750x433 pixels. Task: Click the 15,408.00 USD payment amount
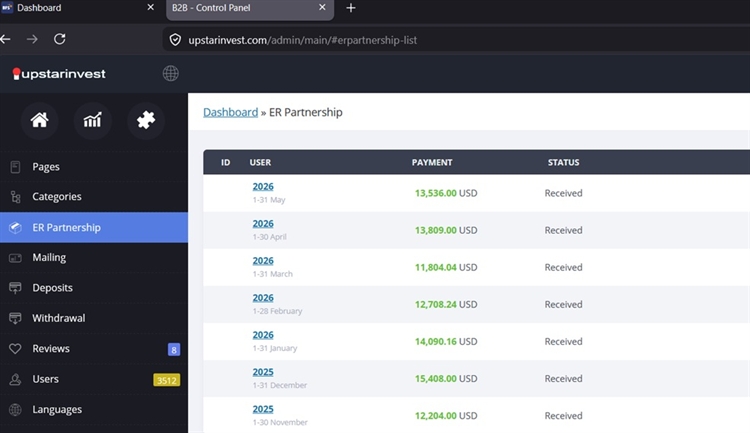point(446,378)
